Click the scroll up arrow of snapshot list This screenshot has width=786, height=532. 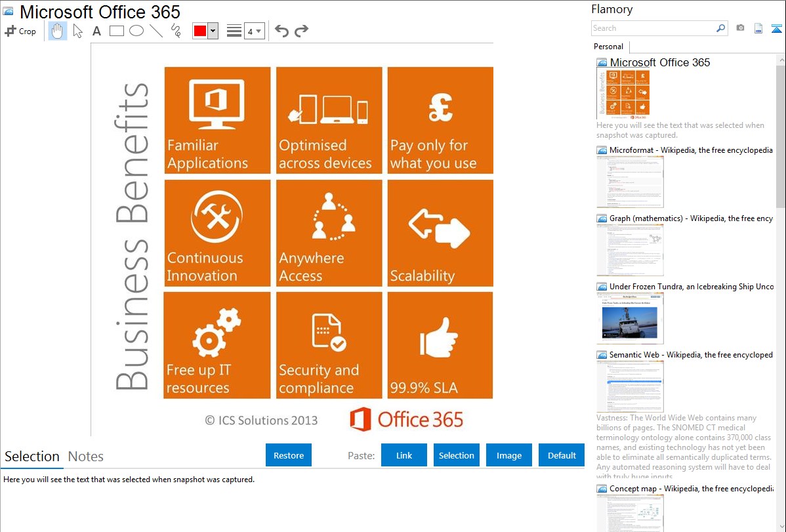(781, 60)
